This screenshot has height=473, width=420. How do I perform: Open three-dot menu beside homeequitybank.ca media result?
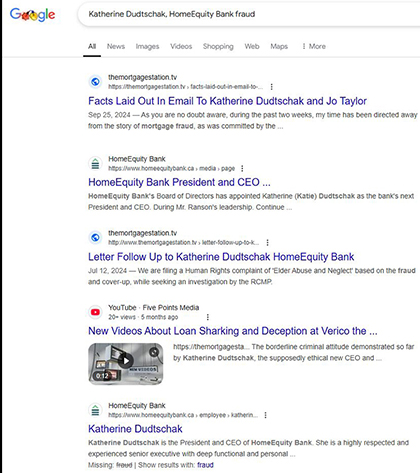242,168
